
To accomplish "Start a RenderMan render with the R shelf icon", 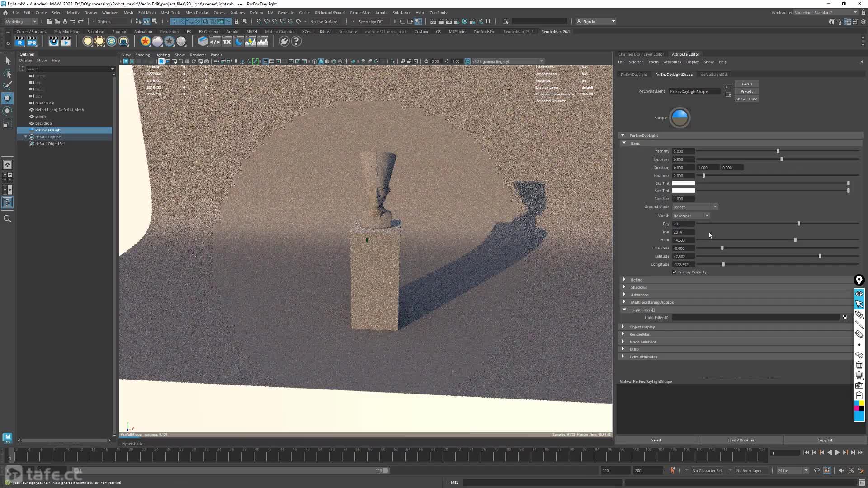I will pyautogui.click(x=20, y=42).
